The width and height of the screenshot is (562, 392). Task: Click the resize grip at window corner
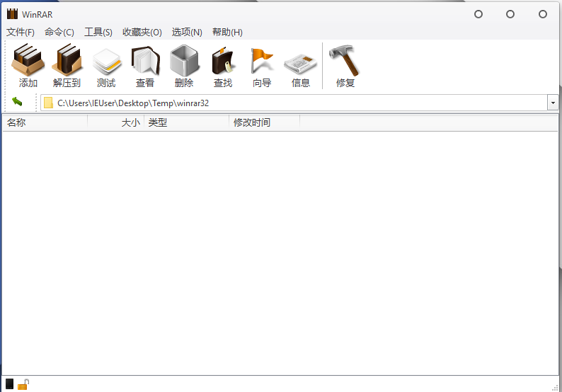555,387
